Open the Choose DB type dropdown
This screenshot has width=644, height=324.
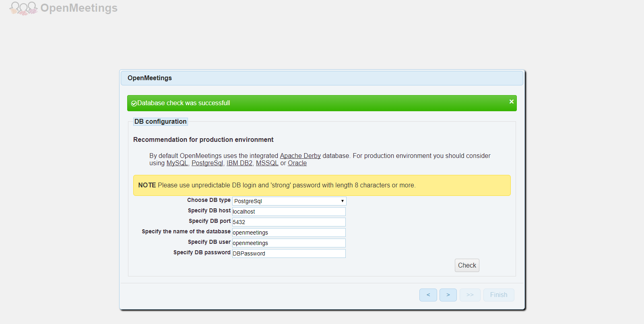tap(289, 201)
